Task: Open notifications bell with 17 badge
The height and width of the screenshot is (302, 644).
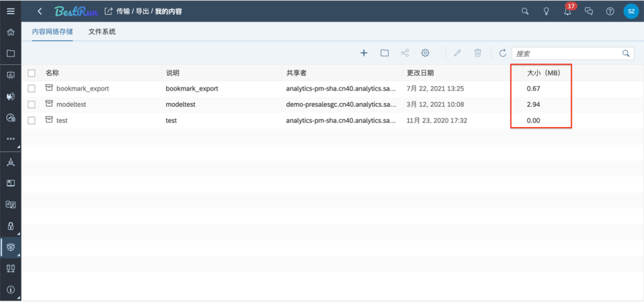Action: pyautogui.click(x=568, y=11)
